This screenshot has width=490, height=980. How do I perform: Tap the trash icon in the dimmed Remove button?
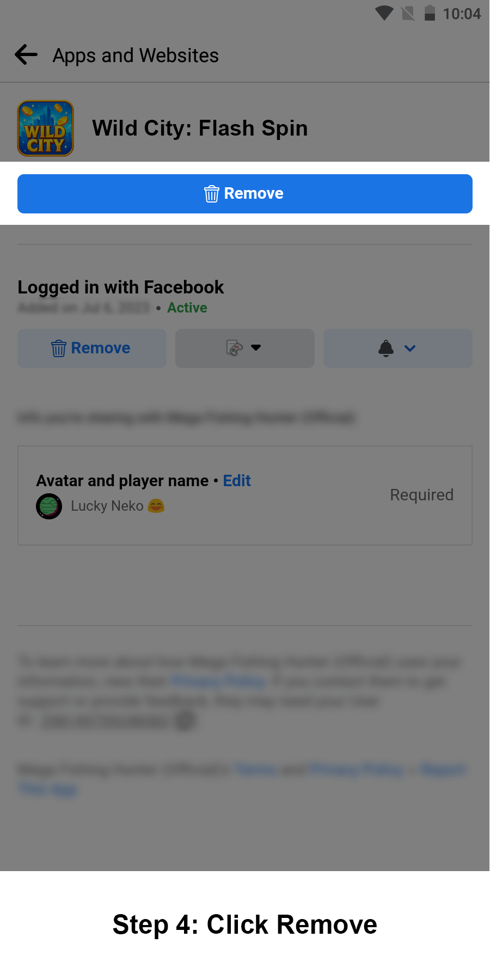coord(59,348)
